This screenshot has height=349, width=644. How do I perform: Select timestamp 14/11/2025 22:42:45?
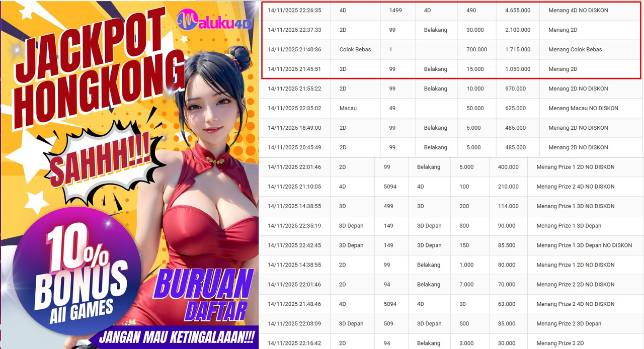click(x=294, y=245)
